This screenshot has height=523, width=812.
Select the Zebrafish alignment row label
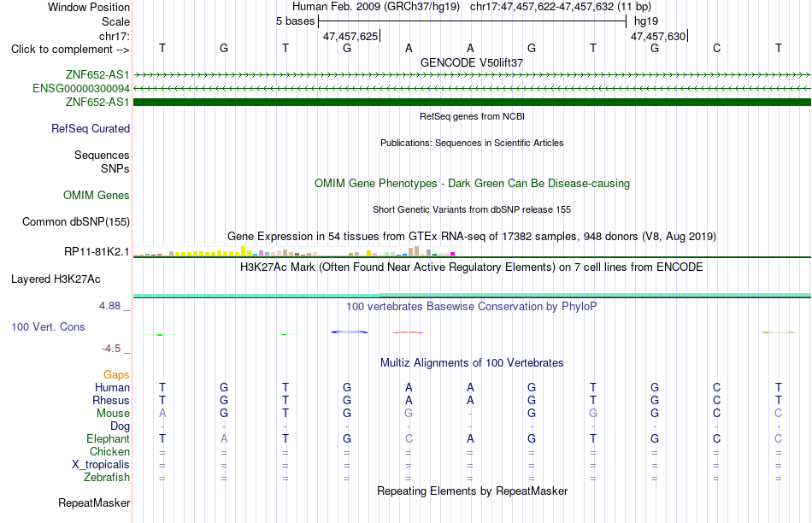coord(107,478)
